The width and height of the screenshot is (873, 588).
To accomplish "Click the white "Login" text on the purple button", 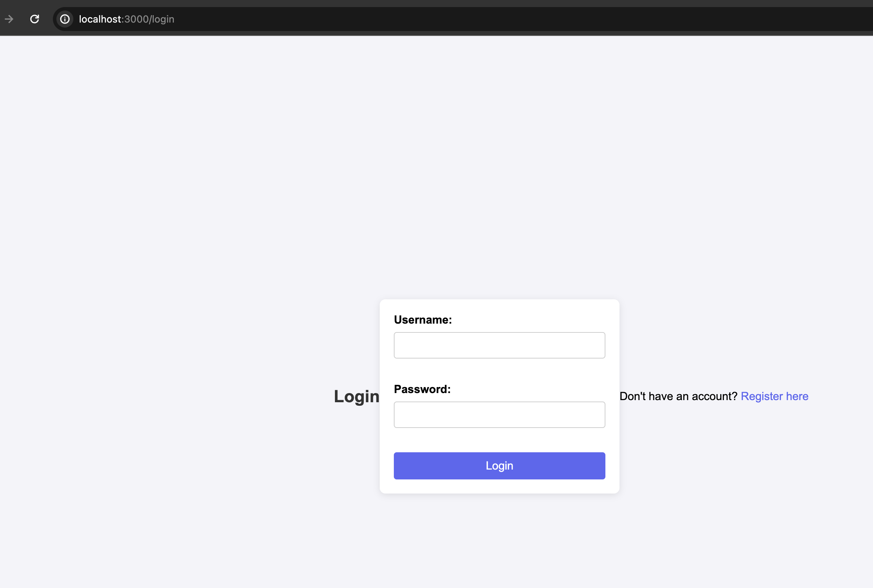I will (x=499, y=465).
